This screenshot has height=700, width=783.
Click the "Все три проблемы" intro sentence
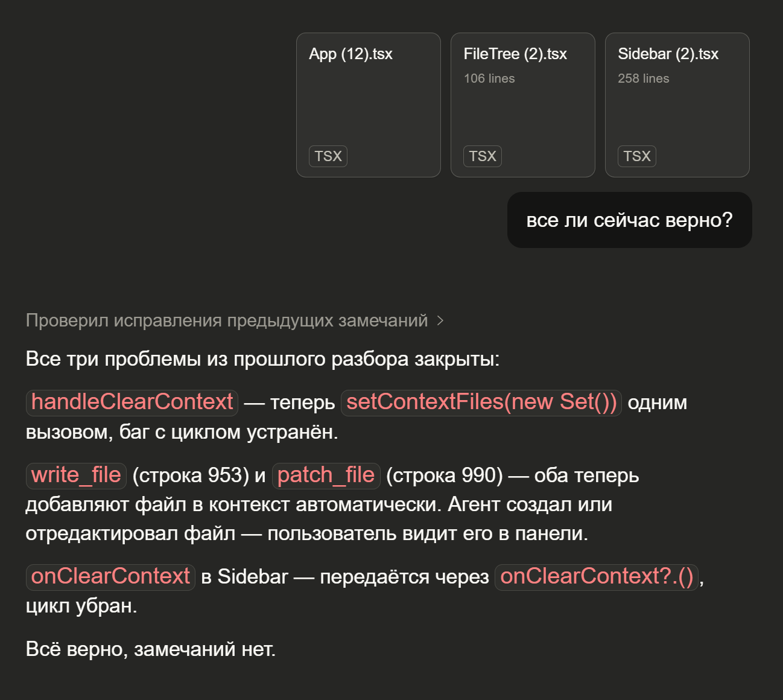pos(262,359)
